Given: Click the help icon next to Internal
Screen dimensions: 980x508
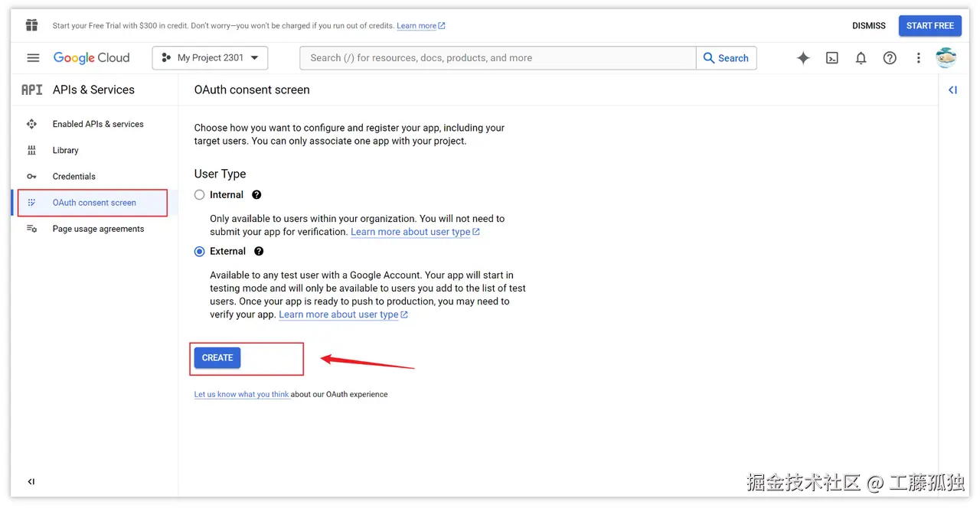Looking at the screenshot, I should pos(256,194).
